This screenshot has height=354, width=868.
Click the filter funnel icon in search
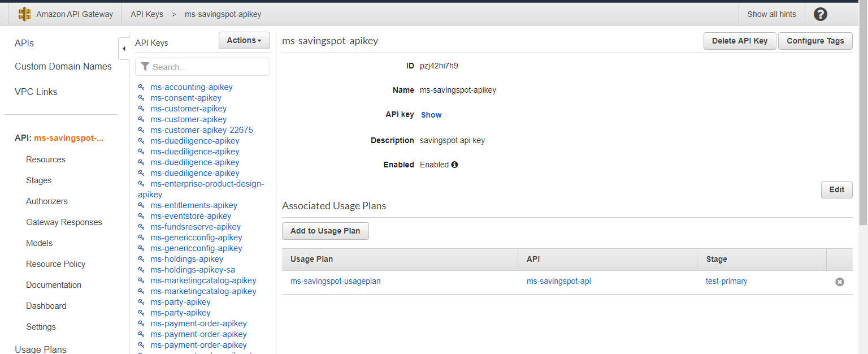(145, 67)
